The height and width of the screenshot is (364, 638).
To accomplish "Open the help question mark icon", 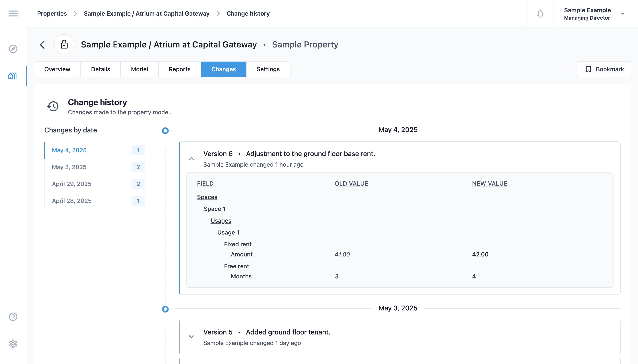I will pos(13,317).
